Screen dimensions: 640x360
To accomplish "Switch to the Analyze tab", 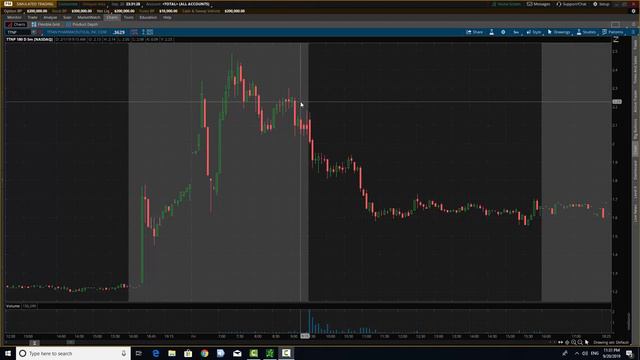I will pos(50,18).
